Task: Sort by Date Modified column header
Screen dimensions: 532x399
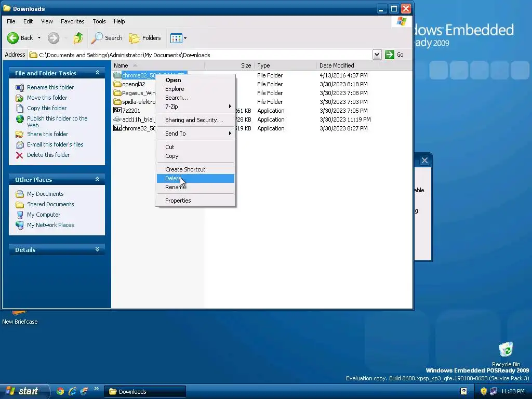Action: 348,65
